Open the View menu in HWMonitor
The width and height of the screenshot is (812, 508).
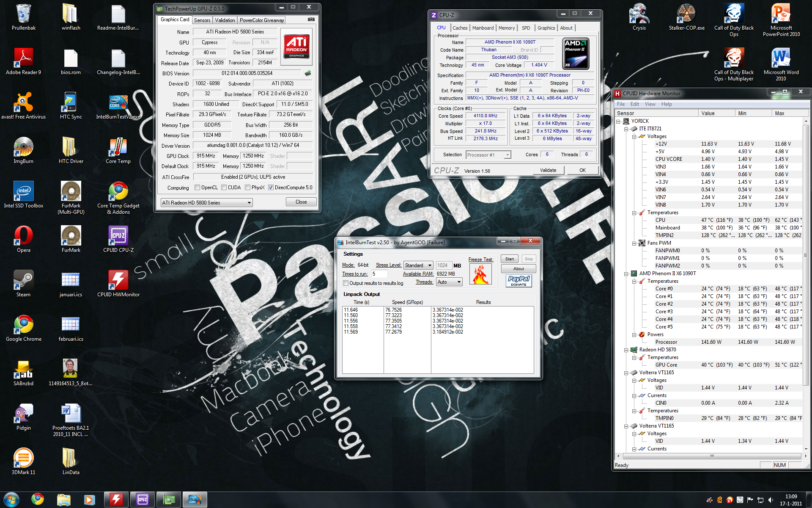click(650, 104)
